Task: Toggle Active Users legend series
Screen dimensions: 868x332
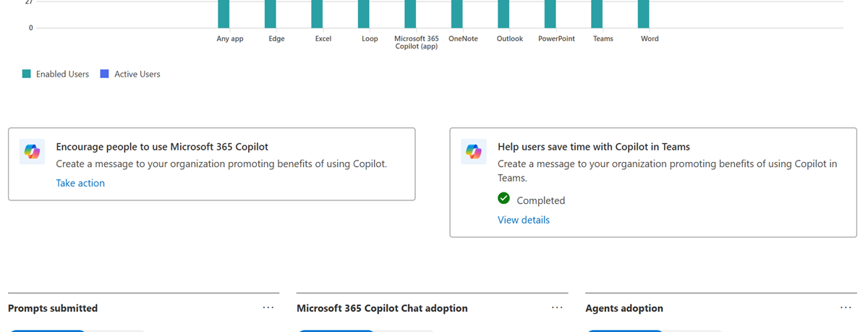Action: 130,74
